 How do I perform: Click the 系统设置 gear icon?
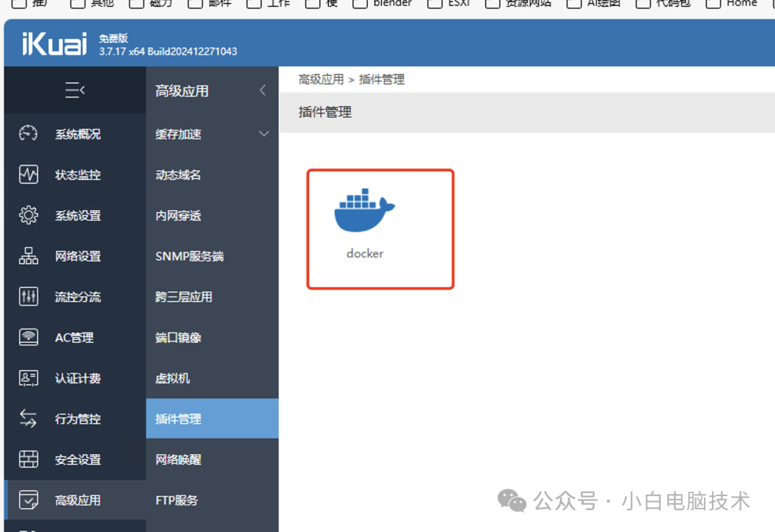[28, 215]
